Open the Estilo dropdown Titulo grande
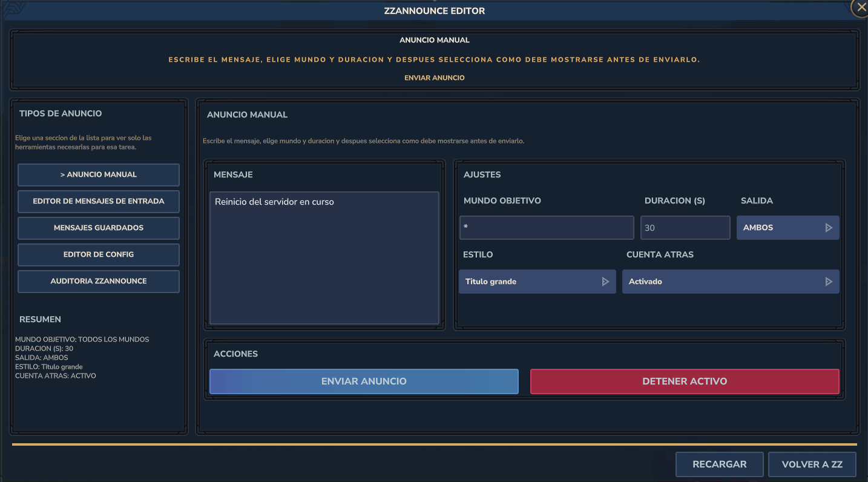The height and width of the screenshot is (482, 868). tap(537, 282)
